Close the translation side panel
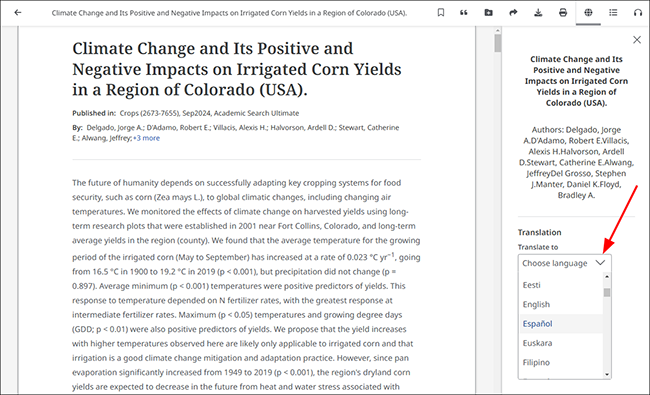The width and height of the screenshot is (650, 395). [x=637, y=40]
